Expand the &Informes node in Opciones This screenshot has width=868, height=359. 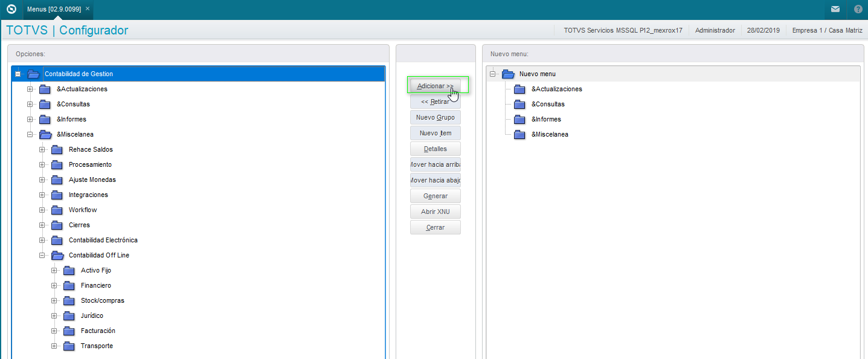coord(30,119)
